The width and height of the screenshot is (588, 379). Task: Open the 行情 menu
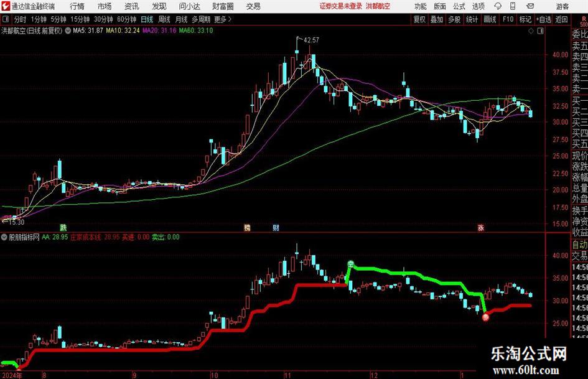click(77, 6)
